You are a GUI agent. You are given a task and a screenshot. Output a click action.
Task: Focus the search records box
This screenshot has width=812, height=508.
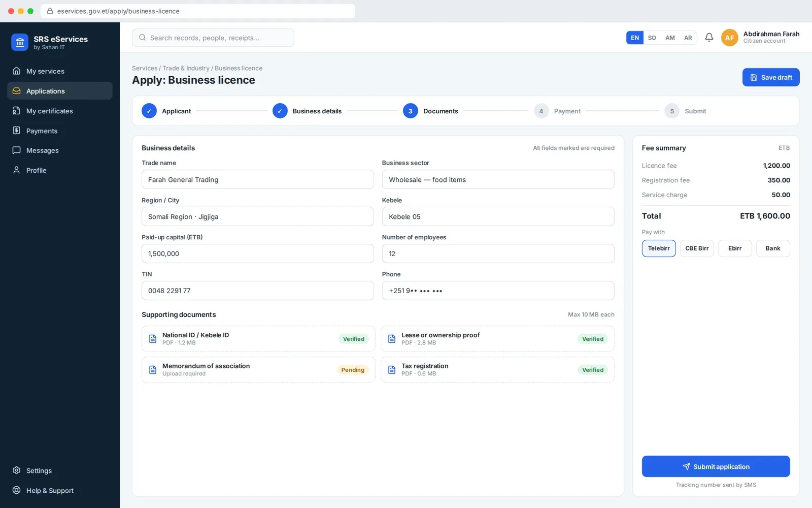(x=213, y=38)
